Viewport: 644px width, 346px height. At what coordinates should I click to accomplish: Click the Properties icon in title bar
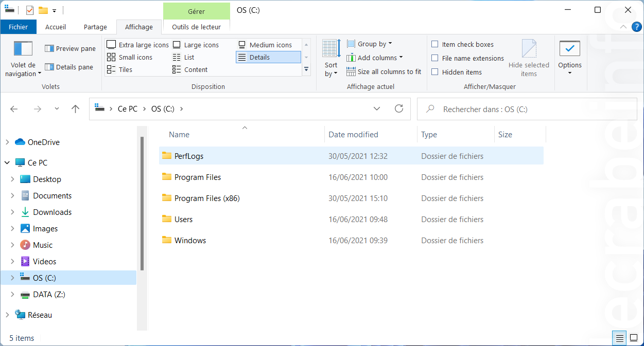tap(29, 10)
